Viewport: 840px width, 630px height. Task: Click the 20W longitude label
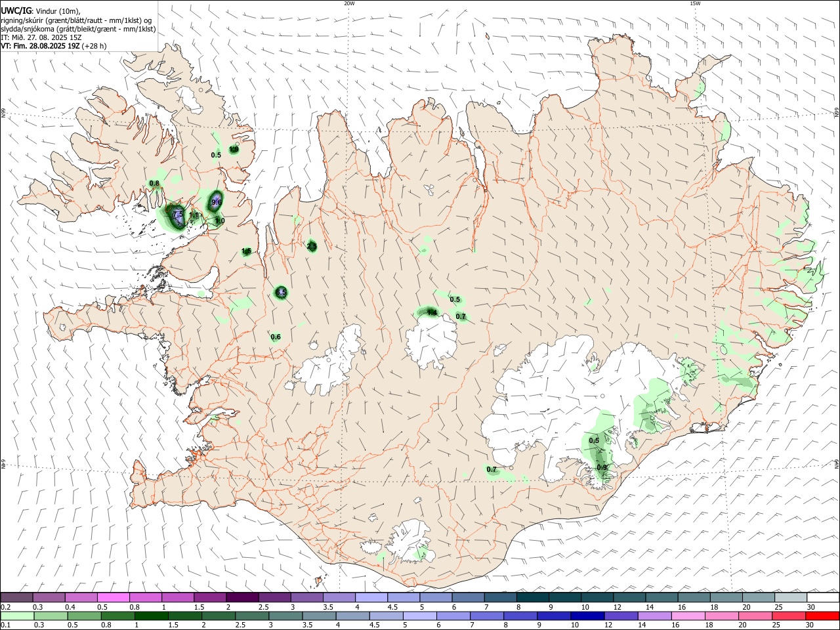click(349, 3)
